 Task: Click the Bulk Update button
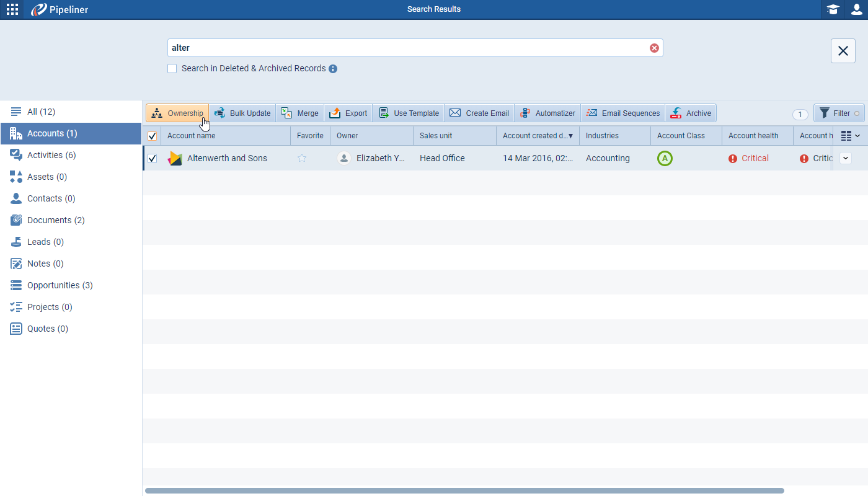click(242, 113)
